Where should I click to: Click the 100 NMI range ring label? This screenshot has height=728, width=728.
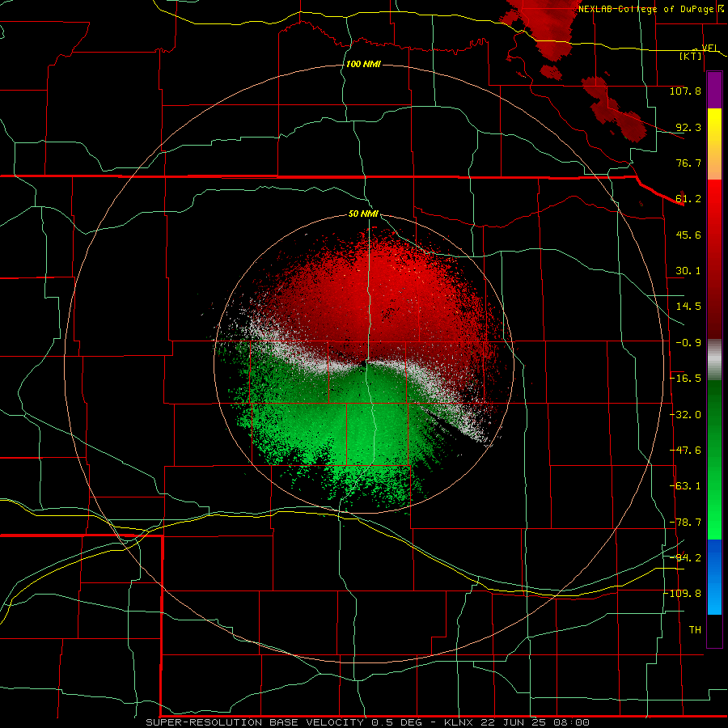tap(363, 64)
